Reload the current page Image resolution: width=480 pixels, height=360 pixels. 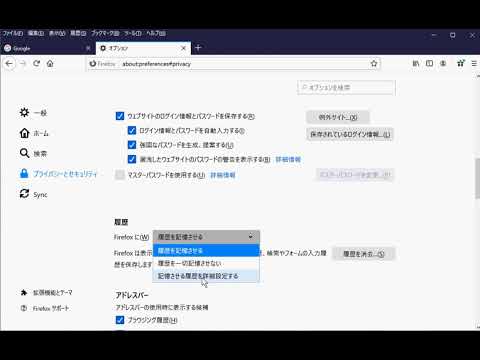(37, 63)
